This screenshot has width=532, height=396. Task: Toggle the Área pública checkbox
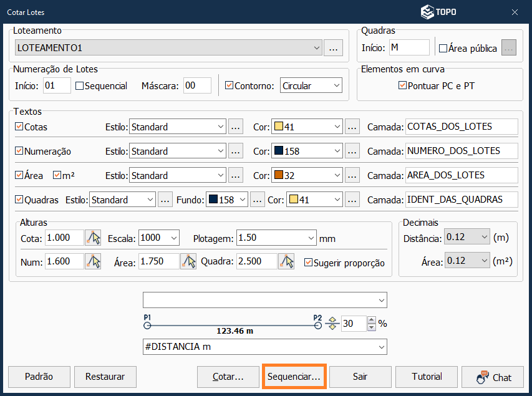coord(443,48)
